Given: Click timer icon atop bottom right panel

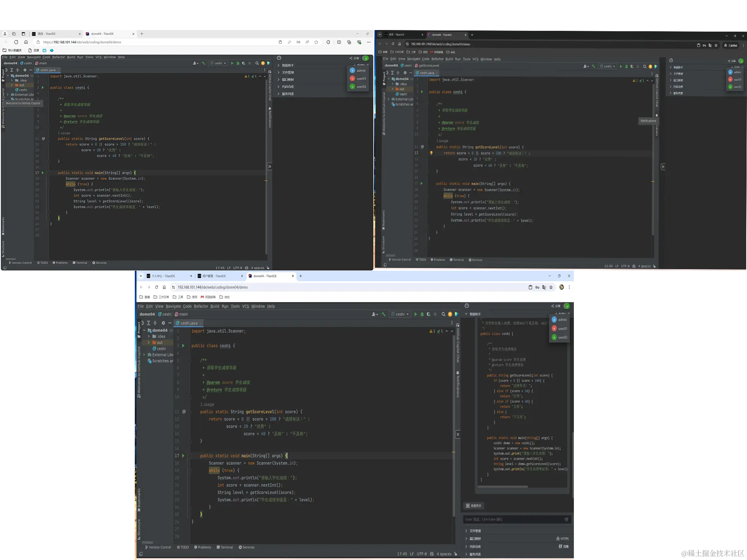Looking at the screenshot, I should [x=467, y=306].
